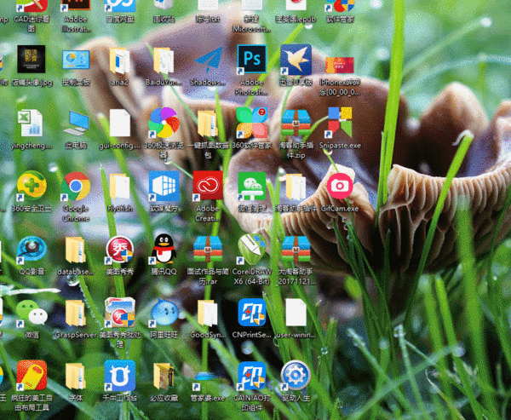The width and height of the screenshot is (511, 420).
Task: Select the CAD迷你看图 shortcut
Action: [32, 6]
